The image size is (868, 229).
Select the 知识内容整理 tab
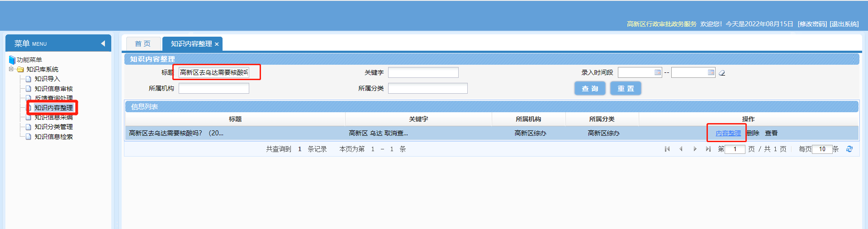pyautogui.click(x=191, y=43)
